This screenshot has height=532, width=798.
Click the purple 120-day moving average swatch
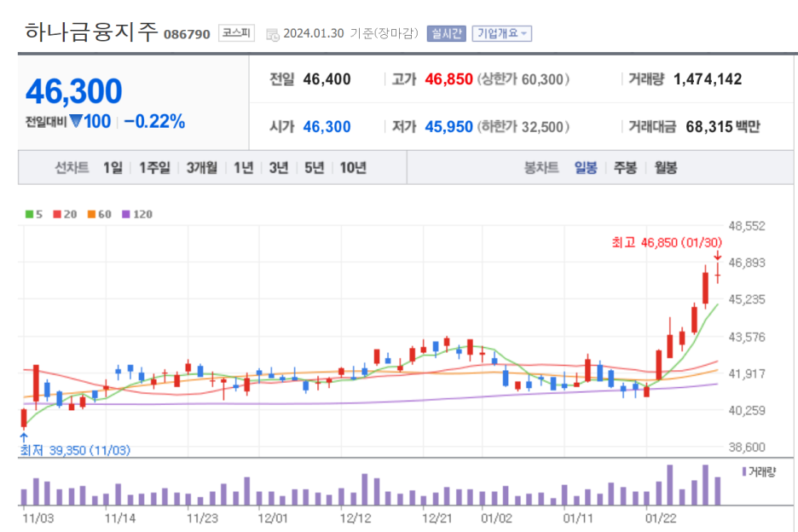coord(126,214)
